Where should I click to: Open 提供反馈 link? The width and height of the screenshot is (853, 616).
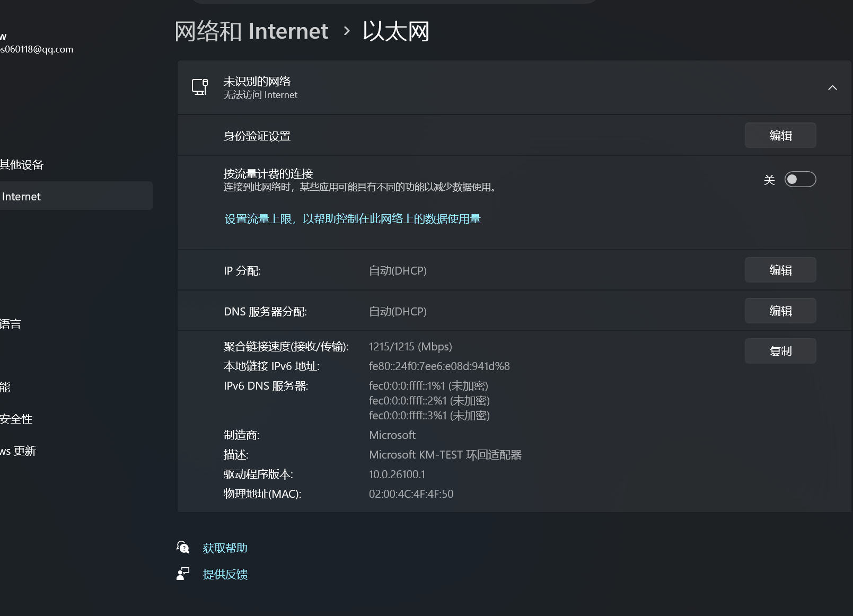pos(225,574)
